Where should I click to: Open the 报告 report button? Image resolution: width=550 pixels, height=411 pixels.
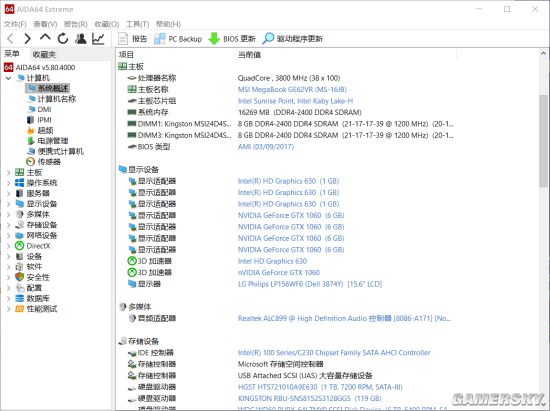tap(133, 39)
